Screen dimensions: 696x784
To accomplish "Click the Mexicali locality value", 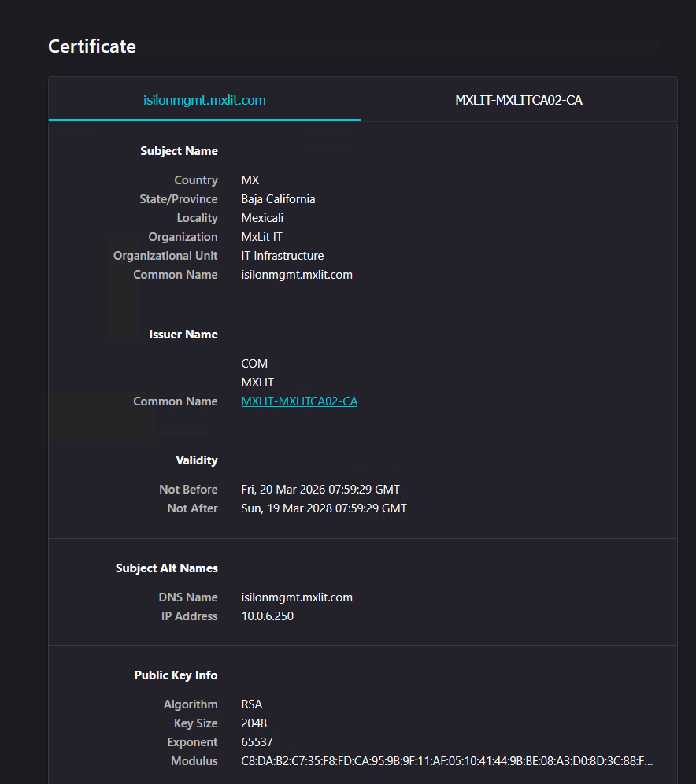I will 262,217.
